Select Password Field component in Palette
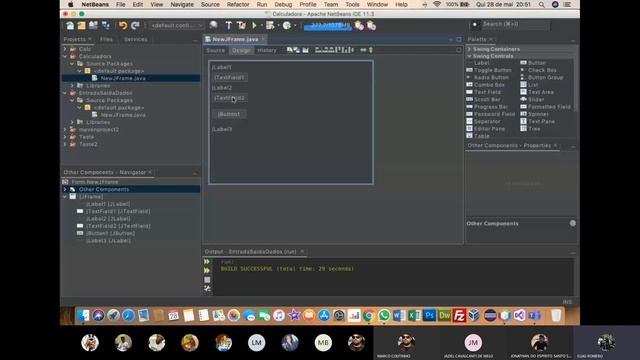Image resolution: width=640 pixels, height=360 pixels. (491, 114)
